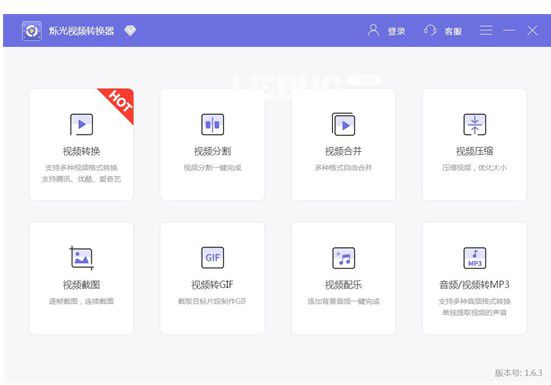Click the 单独提取视频的声音 description text
Viewport: 551px width, 385px height.
(x=475, y=313)
